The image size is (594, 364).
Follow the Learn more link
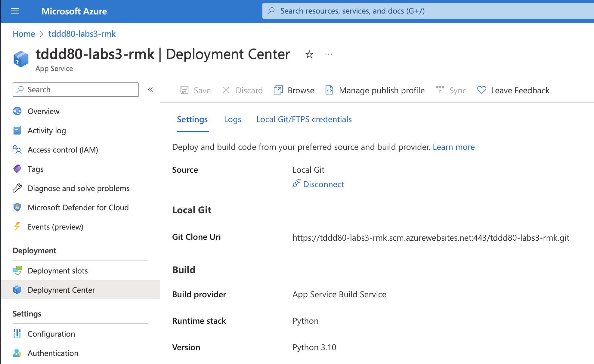coord(454,147)
